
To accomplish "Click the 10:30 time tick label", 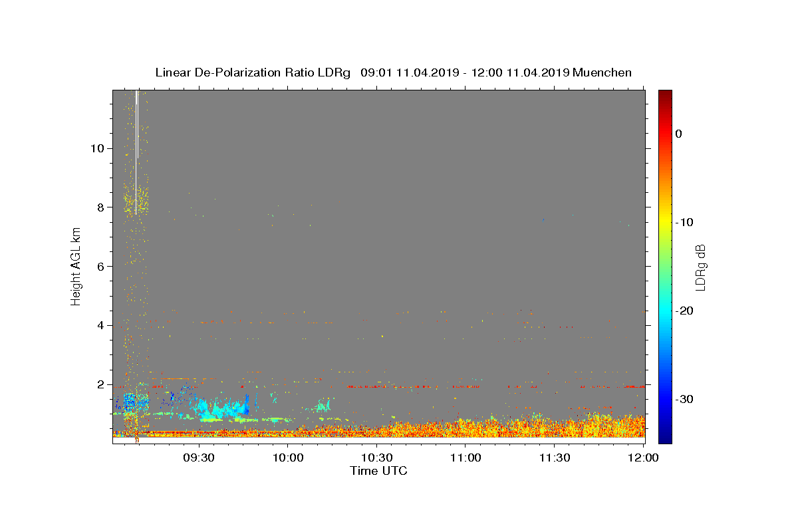I will tap(376, 458).
